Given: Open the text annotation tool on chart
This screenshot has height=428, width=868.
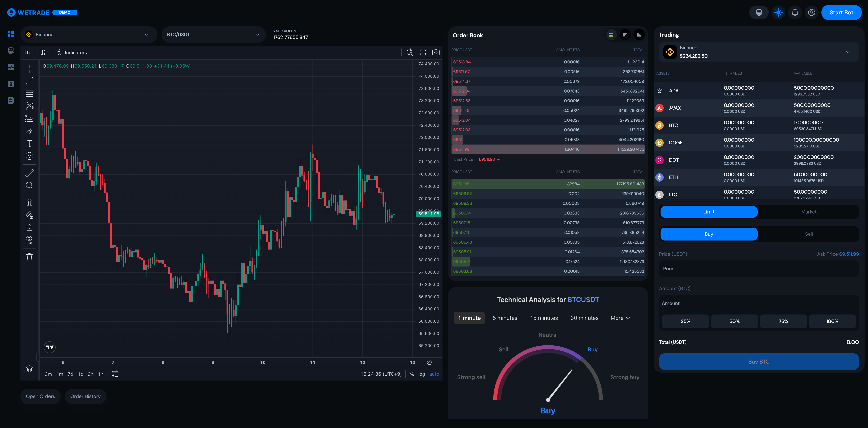Looking at the screenshot, I should (x=30, y=143).
